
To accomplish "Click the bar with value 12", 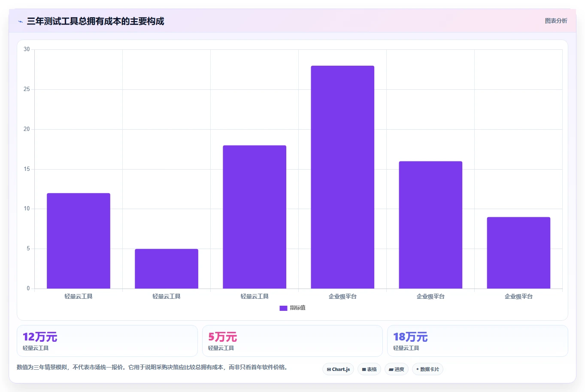I will pos(79,241).
